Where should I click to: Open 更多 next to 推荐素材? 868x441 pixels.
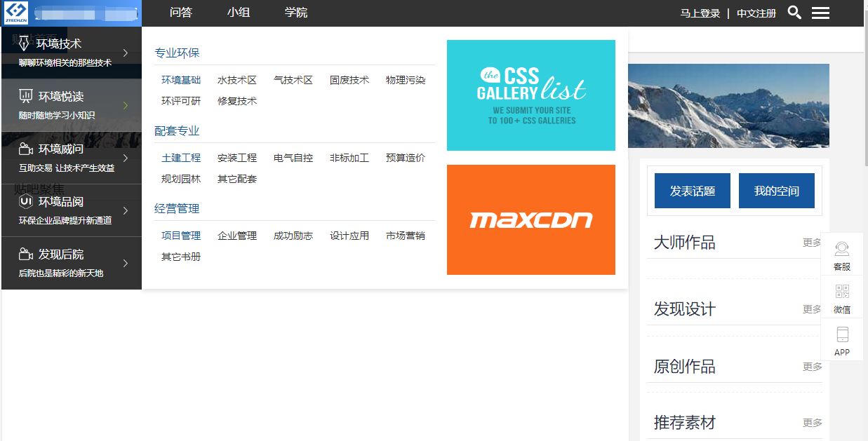click(x=813, y=423)
